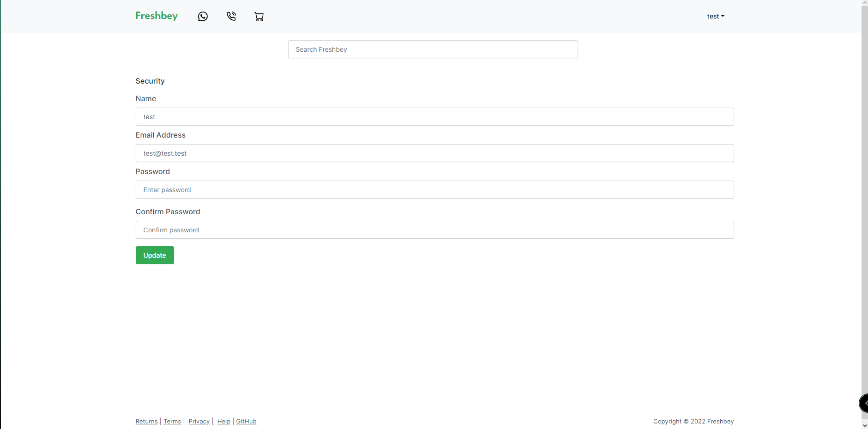Open the Terms footer link
This screenshot has height=429, width=868.
click(172, 422)
